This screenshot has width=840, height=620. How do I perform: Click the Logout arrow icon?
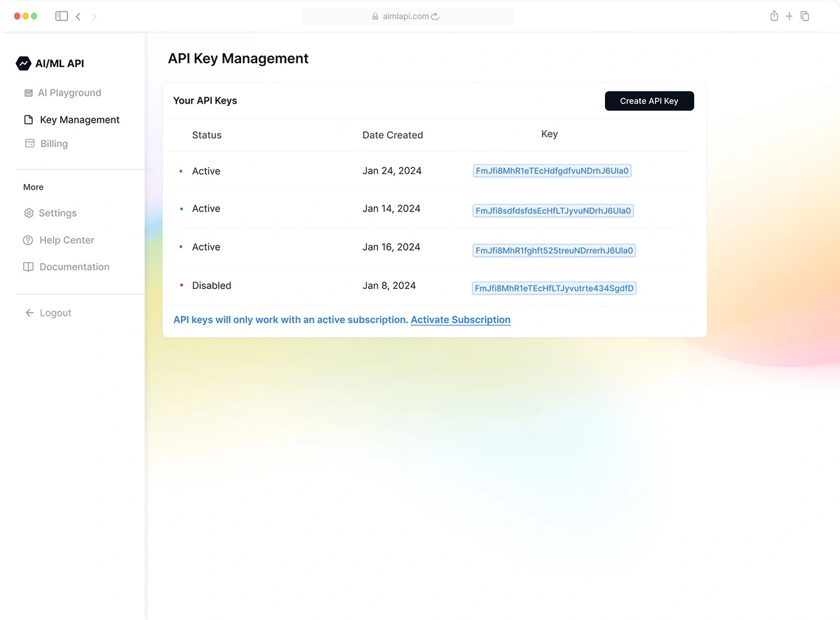[x=29, y=313]
